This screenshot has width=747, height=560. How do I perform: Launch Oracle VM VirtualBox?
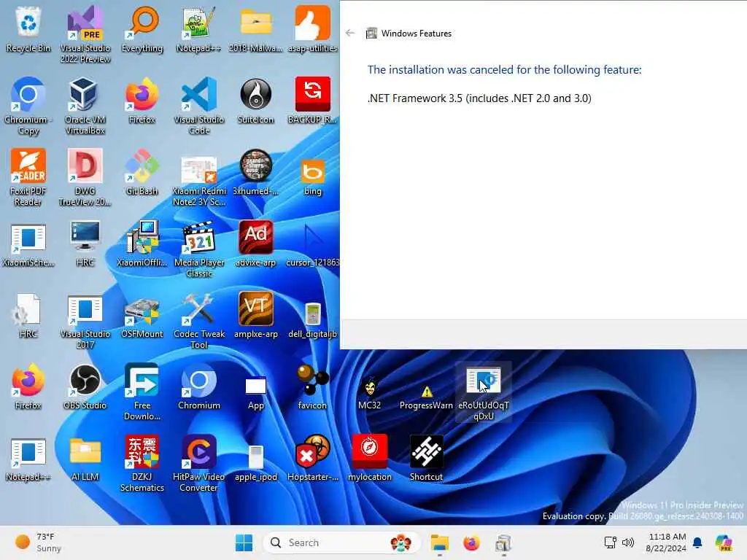click(x=85, y=106)
